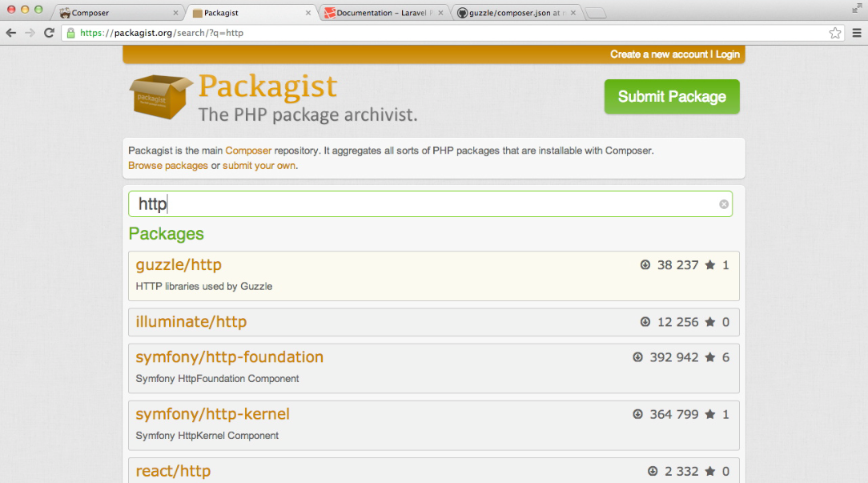
Task: Click Create a new account link
Action: [x=659, y=54]
